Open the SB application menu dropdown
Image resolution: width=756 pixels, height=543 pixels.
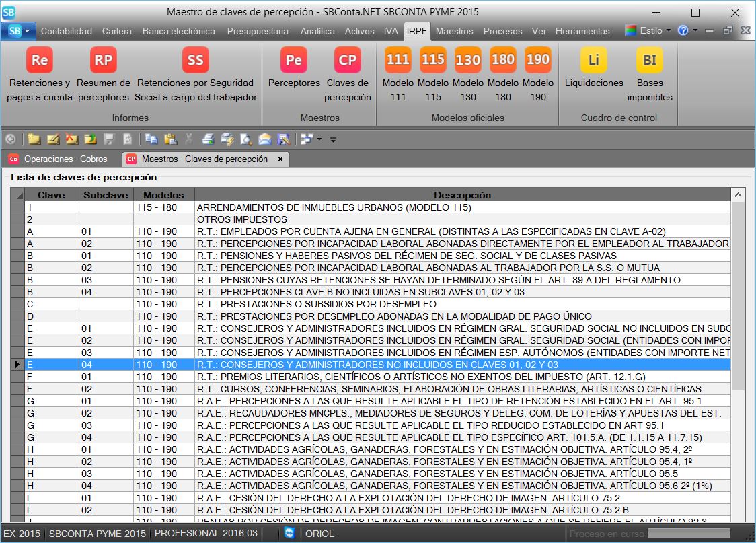point(19,31)
